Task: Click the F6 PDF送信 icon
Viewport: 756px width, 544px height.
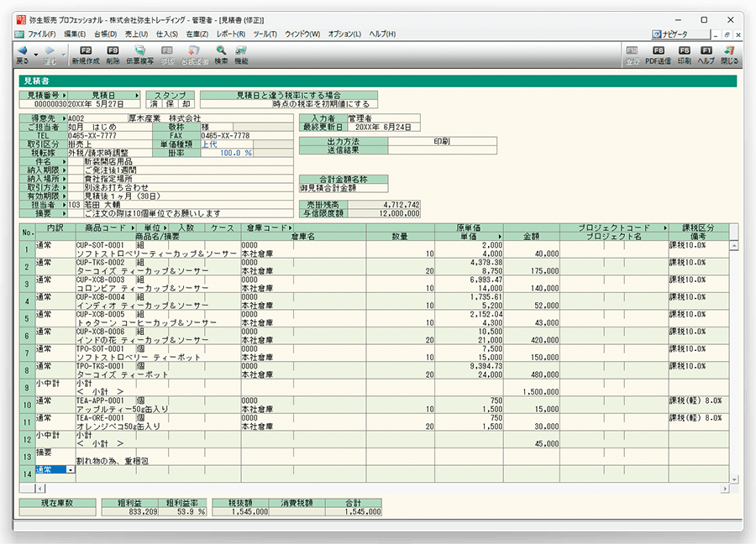Action: [658, 50]
